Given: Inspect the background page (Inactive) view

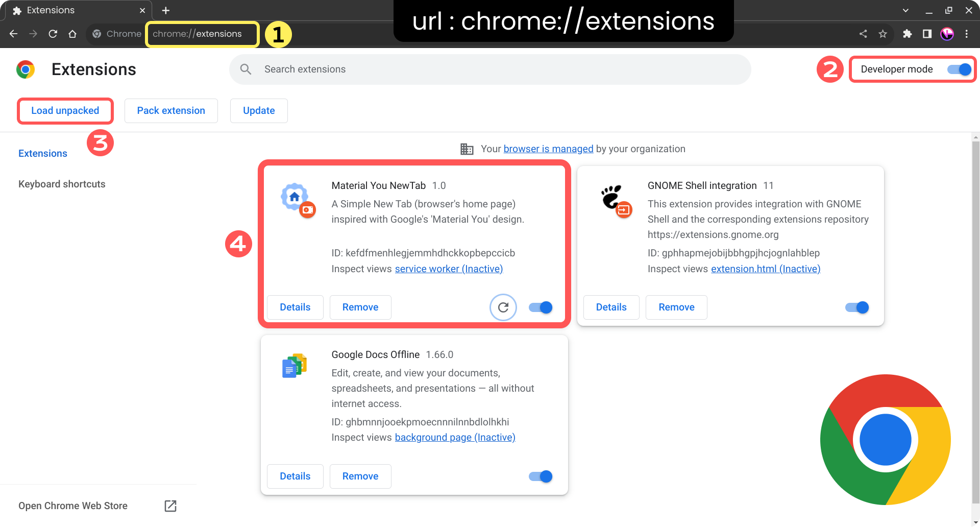Looking at the screenshot, I should (x=455, y=438).
